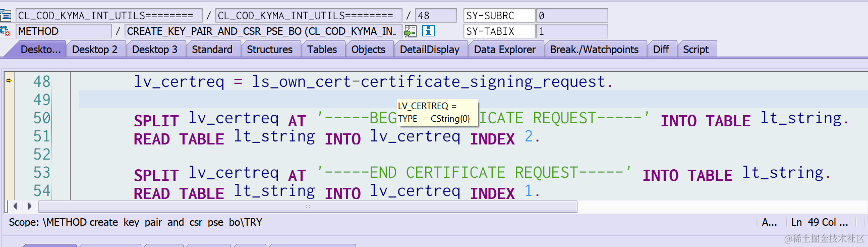868x247 pixels.
Task: Click the SY-SUBRC value field showing 0
Action: tap(572, 16)
